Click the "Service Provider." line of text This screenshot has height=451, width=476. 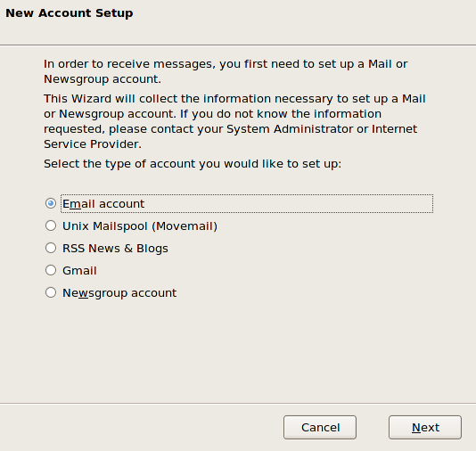[x=93, y=143]
